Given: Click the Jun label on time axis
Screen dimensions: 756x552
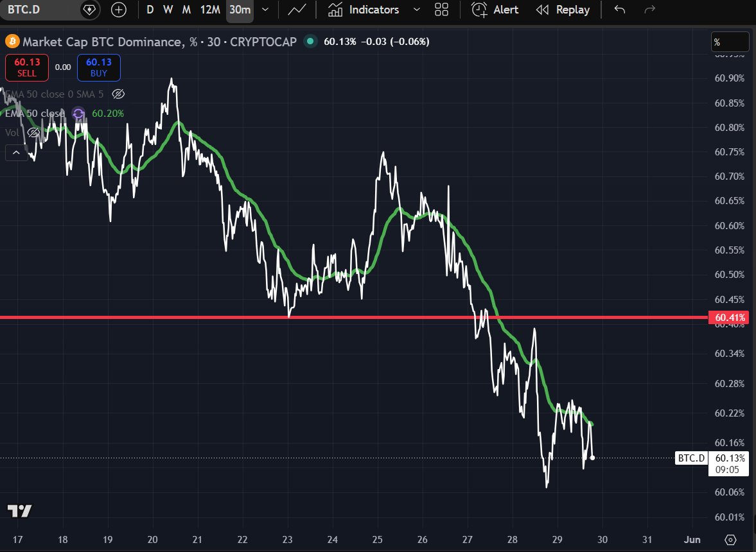Looking at the screenshot, I should pos(692,539).
